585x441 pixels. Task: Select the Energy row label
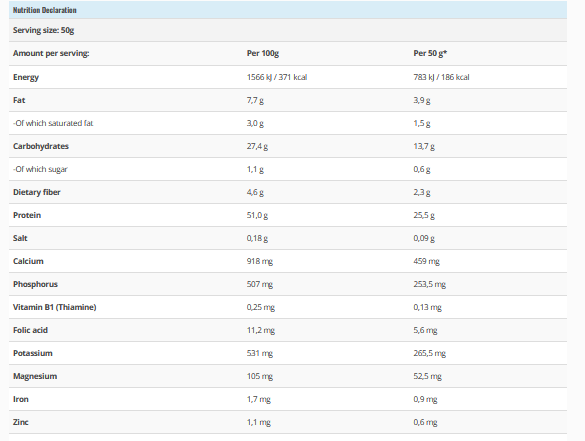(26, 77)
